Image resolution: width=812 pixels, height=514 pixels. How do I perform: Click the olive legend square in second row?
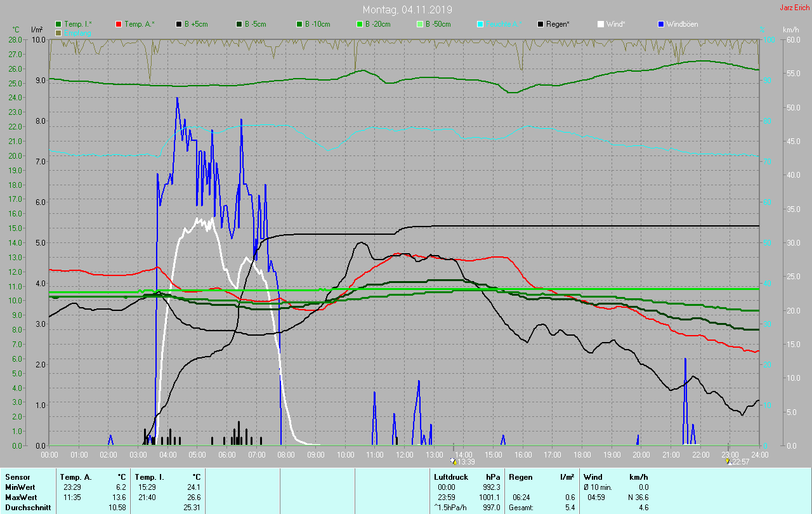point(59,32)
